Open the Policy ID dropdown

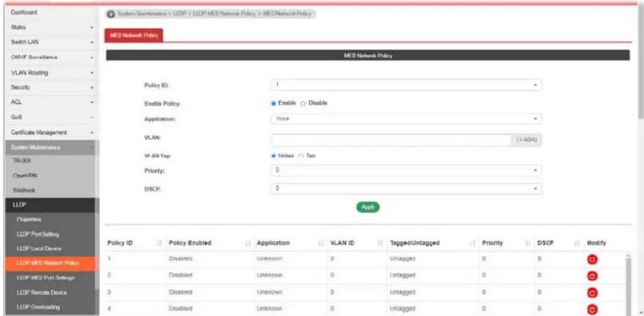coord(406,85)
